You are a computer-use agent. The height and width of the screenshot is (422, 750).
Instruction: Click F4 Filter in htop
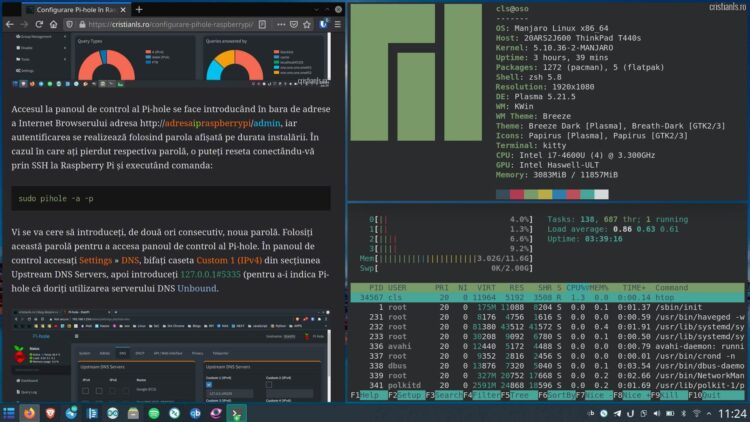coord(482,395)
